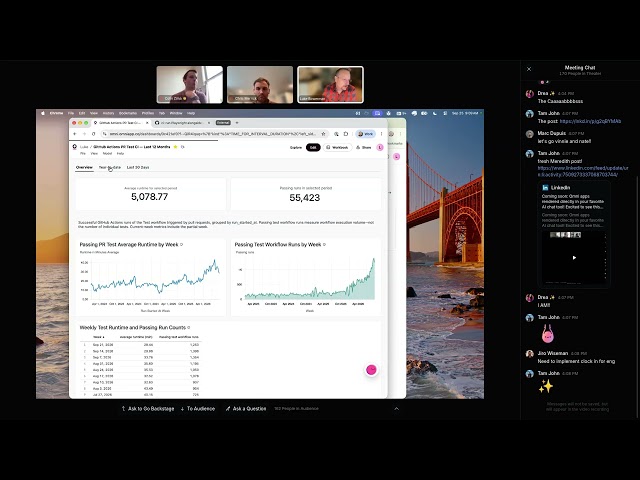Click the pink floating assistant button
Image resolution: width=640 pixels, height=480 pixels.
(x=371, y=370)
